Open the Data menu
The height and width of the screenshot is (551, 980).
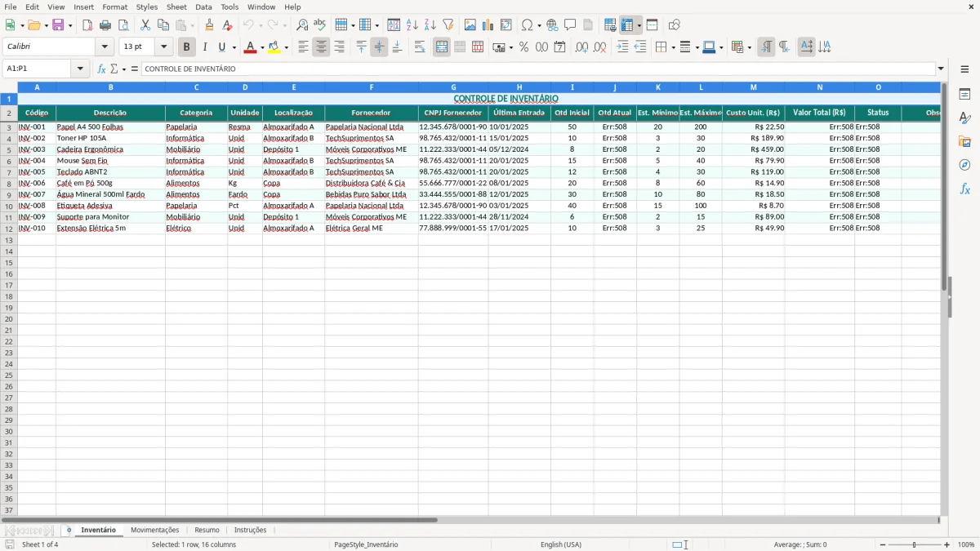(x=203, y=7)
